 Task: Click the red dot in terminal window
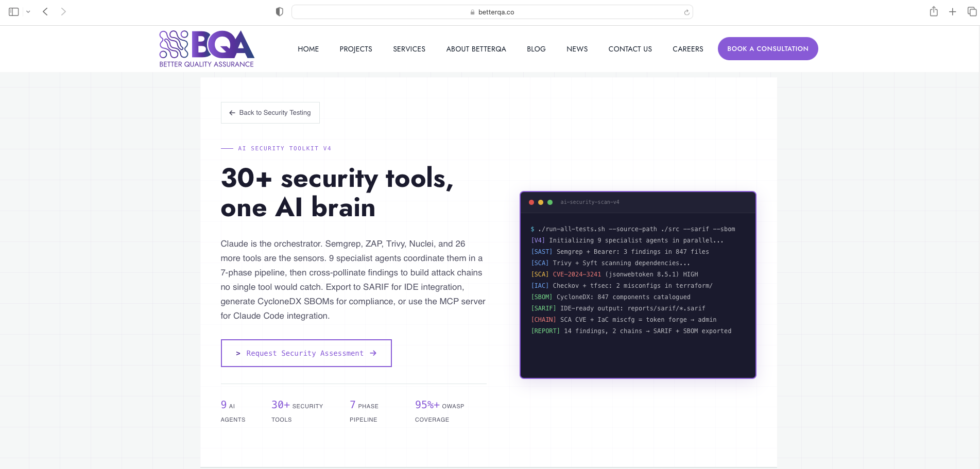tap(531, 202)
